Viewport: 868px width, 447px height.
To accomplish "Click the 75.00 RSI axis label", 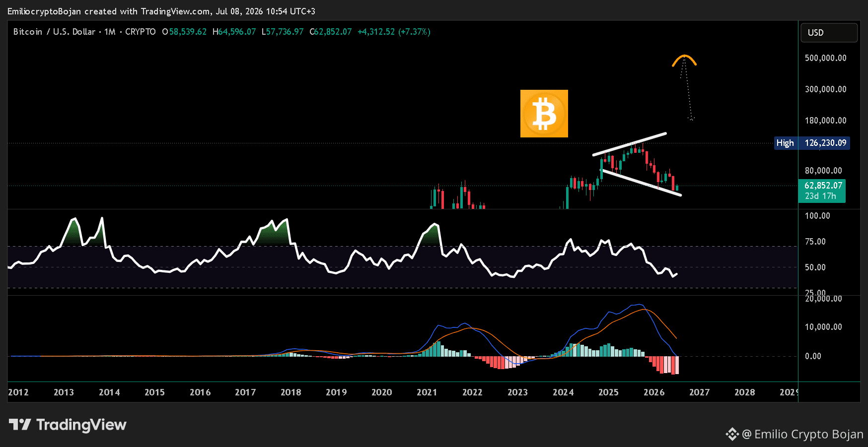I will 815,242.
